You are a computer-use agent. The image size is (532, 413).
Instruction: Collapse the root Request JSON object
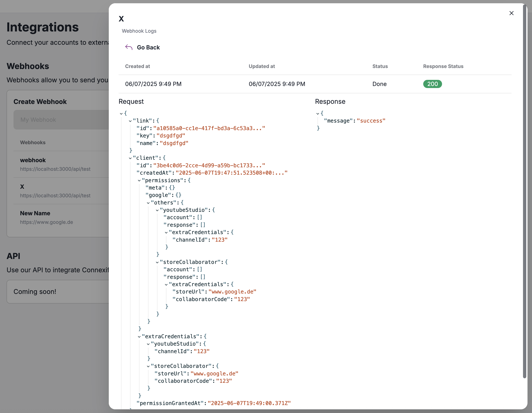coord(122,113)
